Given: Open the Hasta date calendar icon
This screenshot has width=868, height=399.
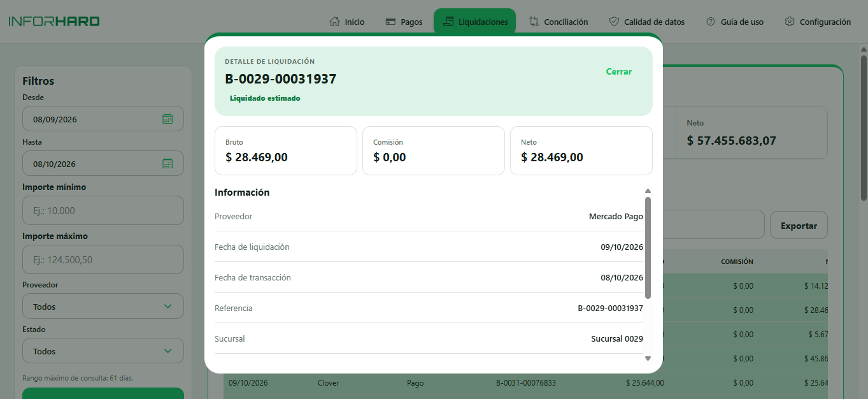Looking at the screenshot, I should 167,163.
